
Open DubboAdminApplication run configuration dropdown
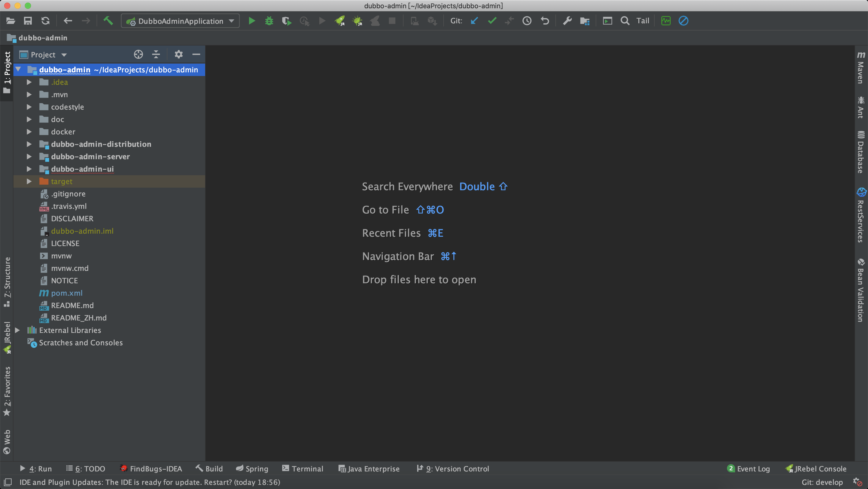[180, 21]
